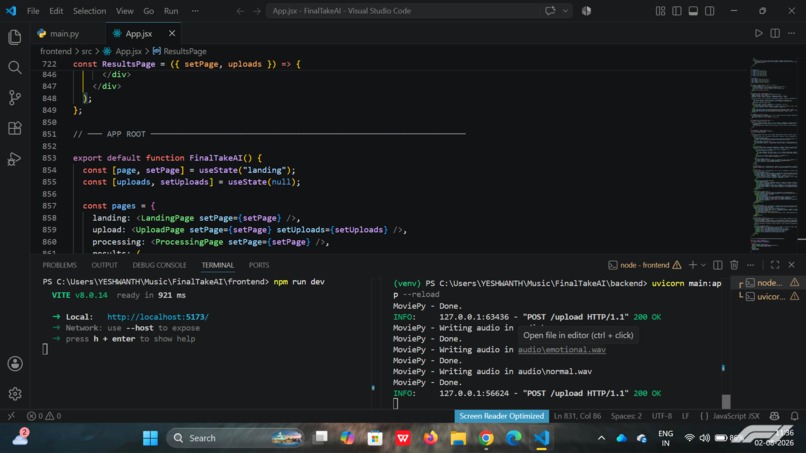
Task: Open Windows Start menu
Action: (x=150, y=438)
